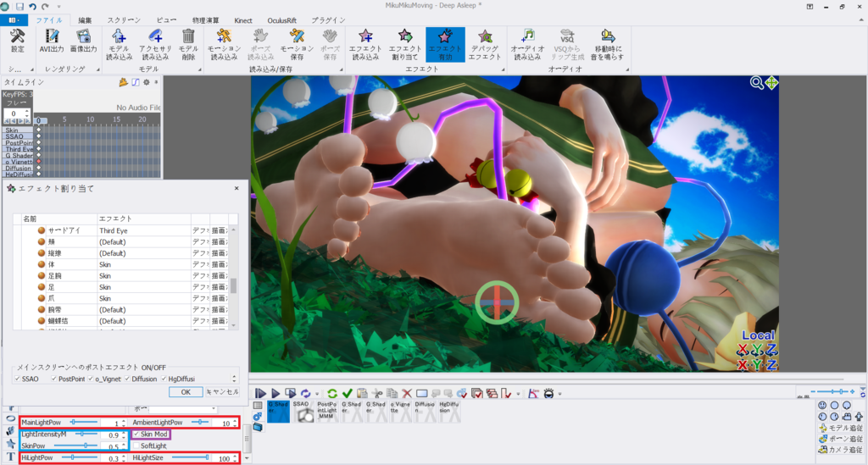Click the magnifier zoom icon in viewport
The height and width of the screenshot is (465, 868).
tap(756, 82)
